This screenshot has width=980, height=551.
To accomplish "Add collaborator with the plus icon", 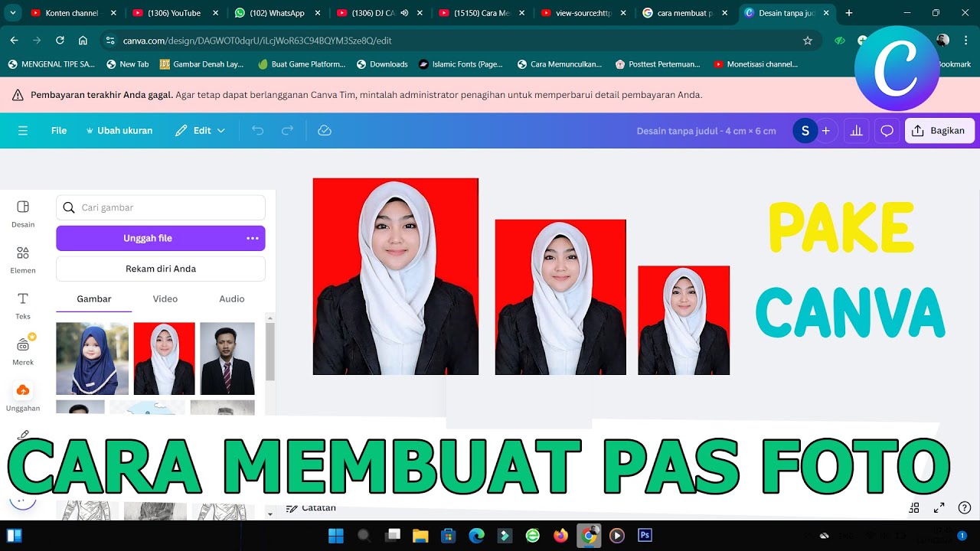I will pyautogui.click(x=825, y=131).
